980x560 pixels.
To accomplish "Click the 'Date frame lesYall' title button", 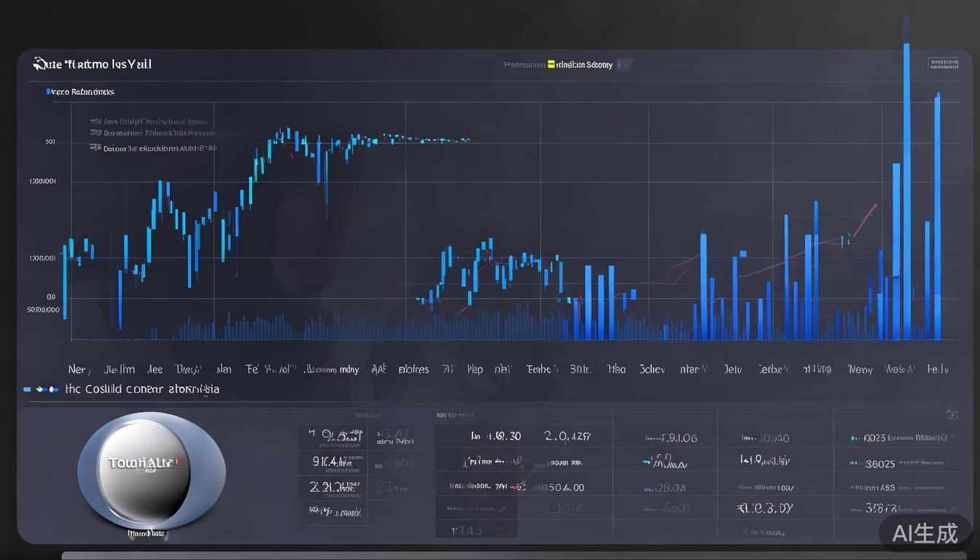I will pyautogui.click(x=93, y=64).
